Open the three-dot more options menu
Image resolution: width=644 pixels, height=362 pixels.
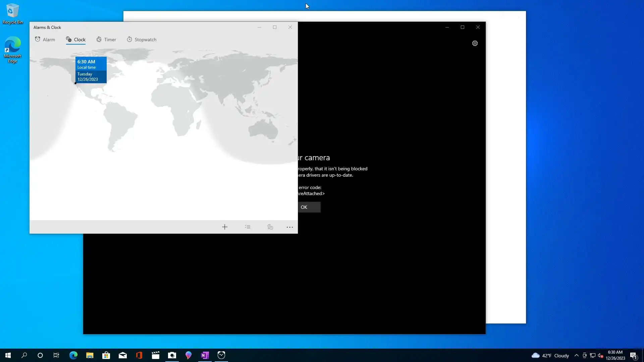(x=290, y=227)
